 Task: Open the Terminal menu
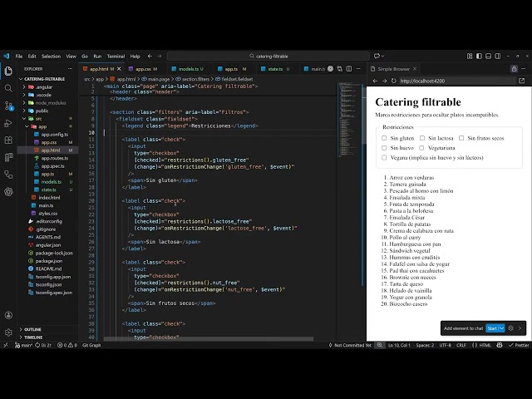(116, 57)
